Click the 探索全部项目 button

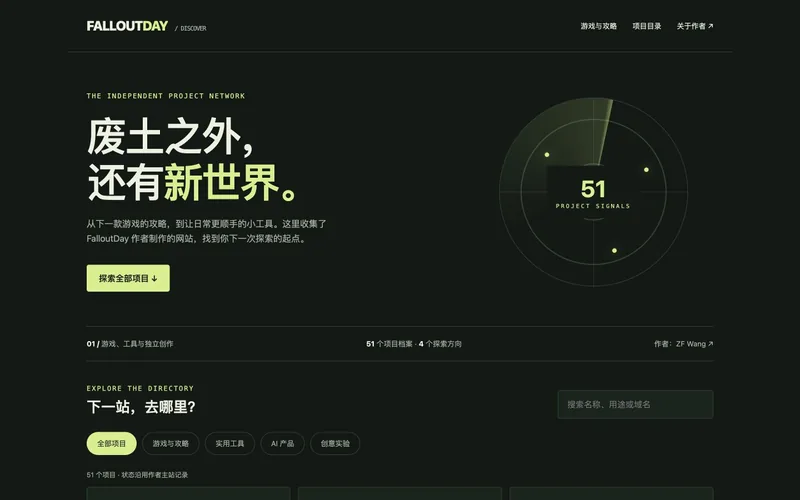[x=128, y=278]
